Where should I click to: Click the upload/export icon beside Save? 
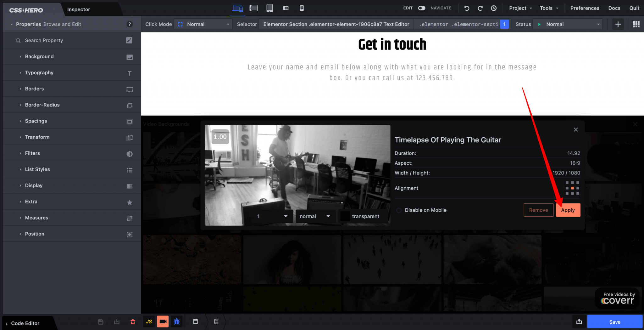click(x=579, y=321)
